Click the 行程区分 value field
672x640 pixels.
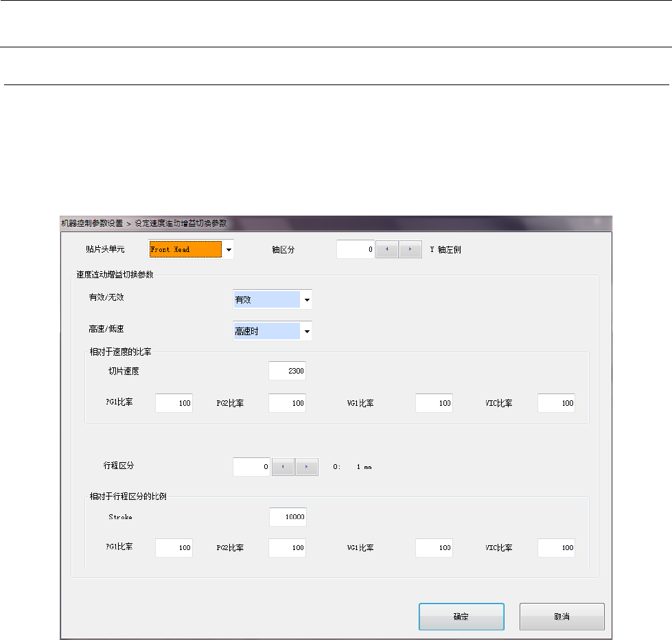coord(252,467)
